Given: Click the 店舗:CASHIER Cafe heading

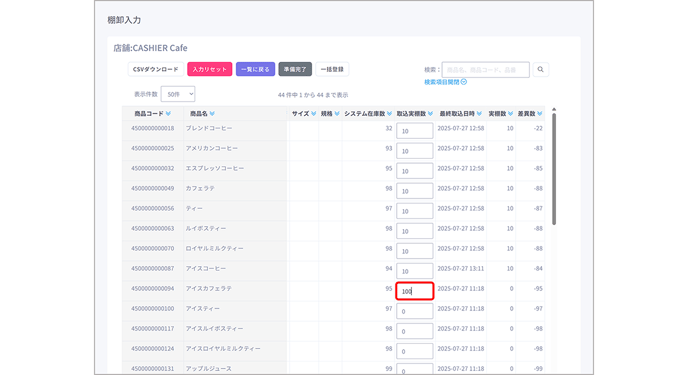Looking at the screenshot, I should [150, 48].
